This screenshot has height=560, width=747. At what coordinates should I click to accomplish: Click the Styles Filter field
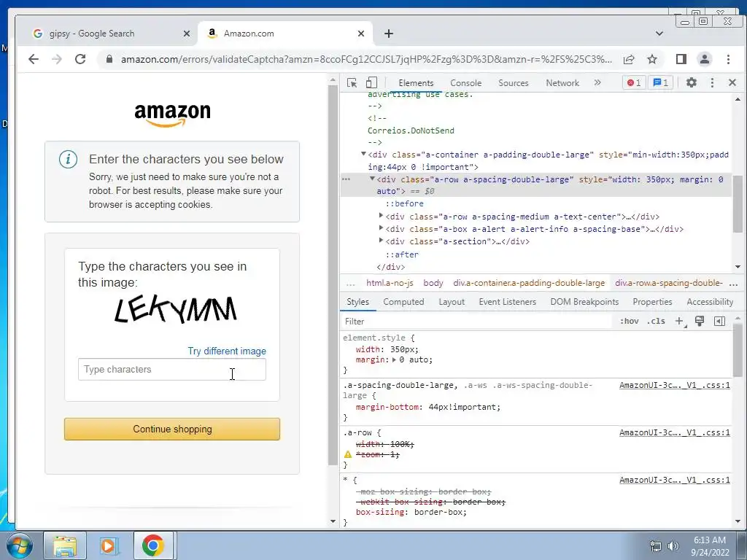[x=476, y=322]
